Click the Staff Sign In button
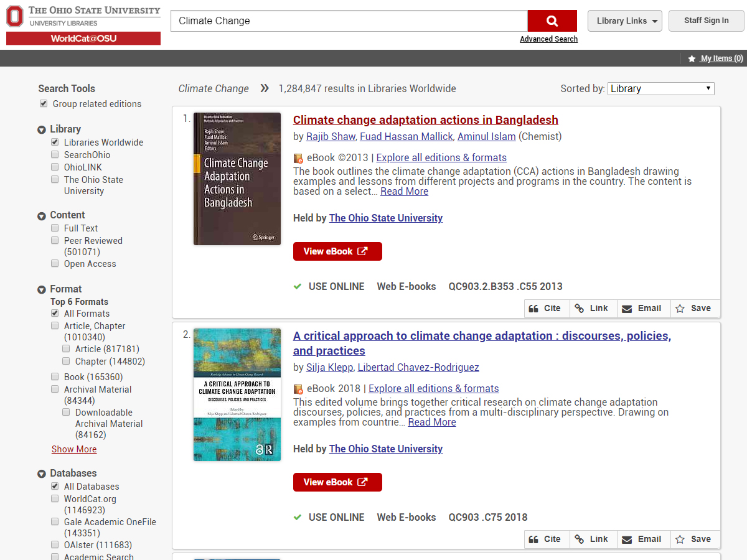747x560 pixels. (706, 21)
